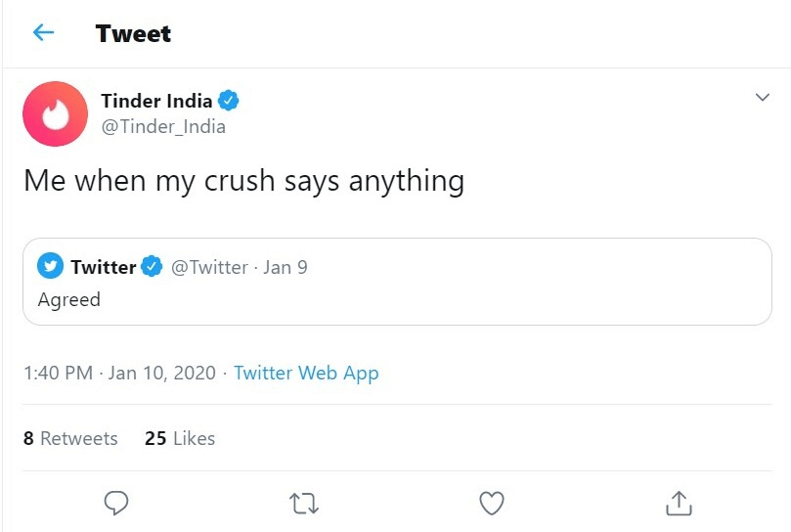The width and height of the screenshot is (791, 532).
Task: Open the quoted tweet saying Agreed
Action: click(x=397, y=282)
